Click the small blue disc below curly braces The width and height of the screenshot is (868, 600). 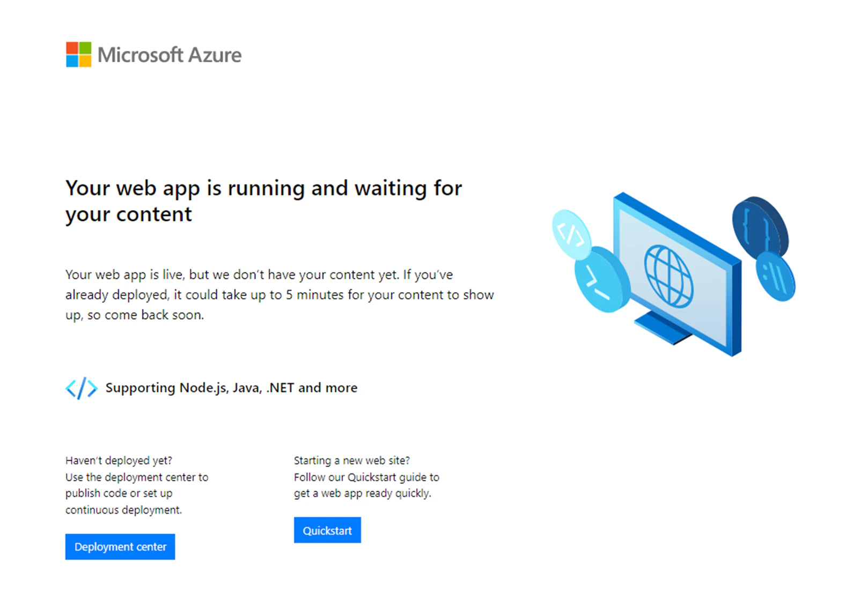point(775,277)
